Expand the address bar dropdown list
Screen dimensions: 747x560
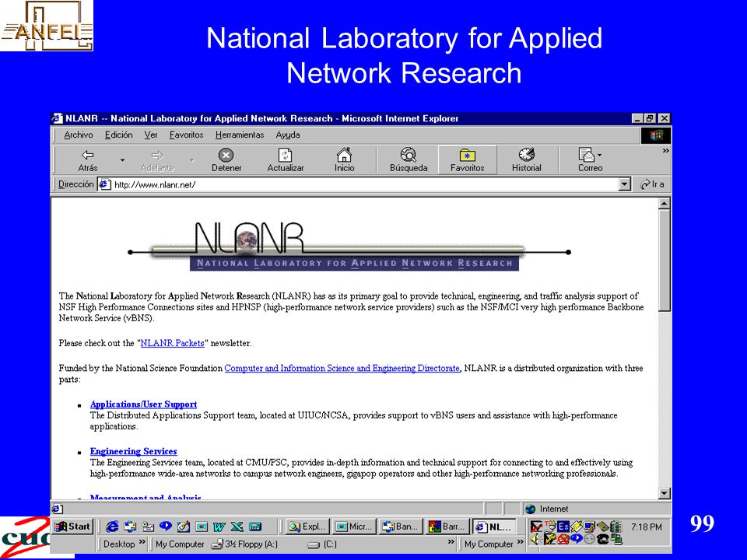coord(625,184)
